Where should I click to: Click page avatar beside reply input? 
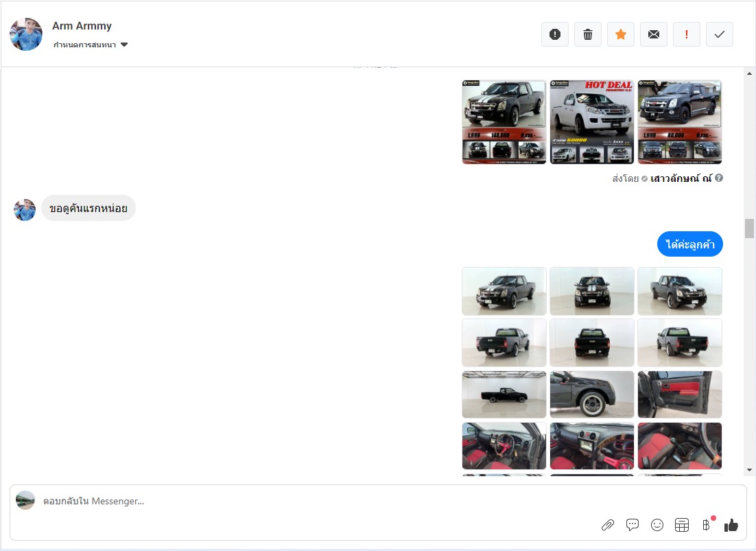[25, 500]
